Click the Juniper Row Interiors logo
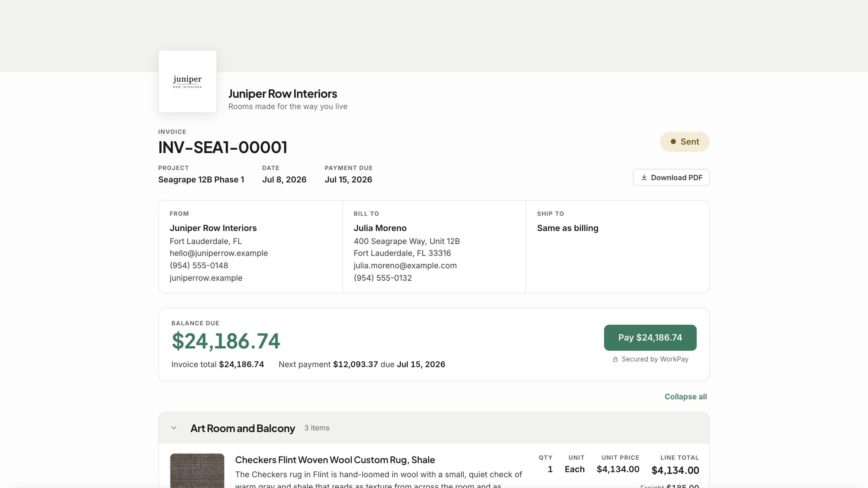Screen dimensions: 868x488 tap(187, 81)
